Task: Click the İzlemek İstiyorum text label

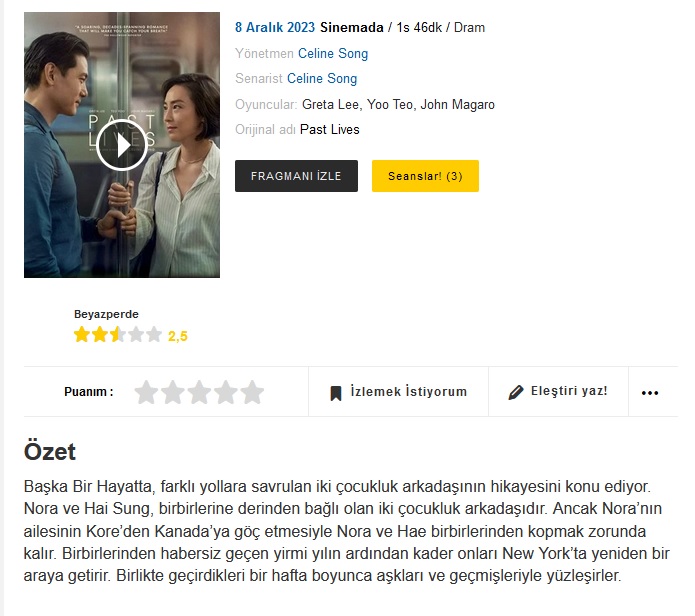Action: (409, 392)
